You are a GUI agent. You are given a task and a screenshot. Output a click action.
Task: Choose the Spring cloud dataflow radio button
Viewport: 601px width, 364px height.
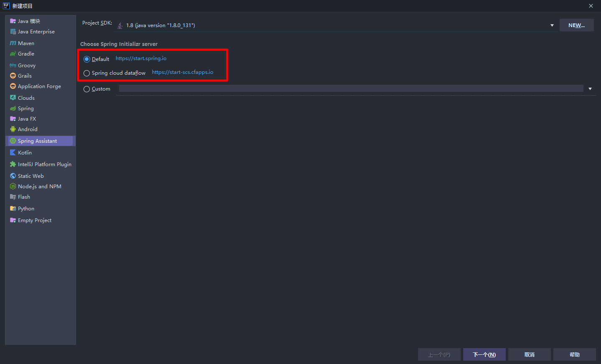[x=86, y=73]
